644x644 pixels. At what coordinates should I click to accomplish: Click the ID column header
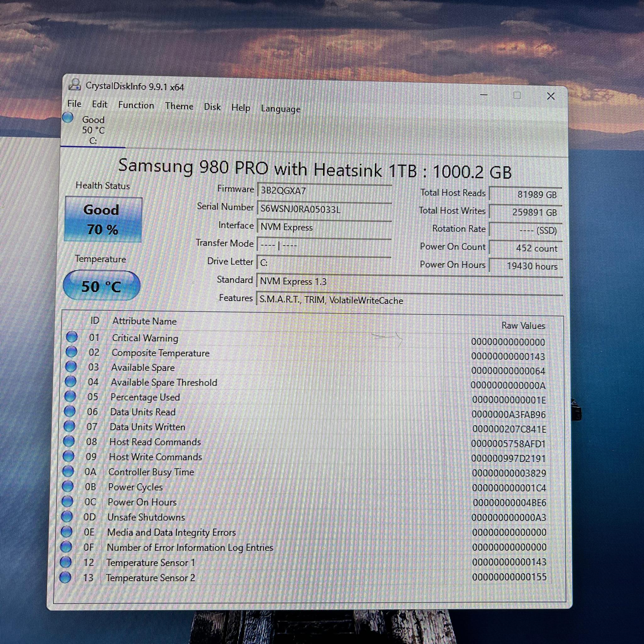click(95, 320)
